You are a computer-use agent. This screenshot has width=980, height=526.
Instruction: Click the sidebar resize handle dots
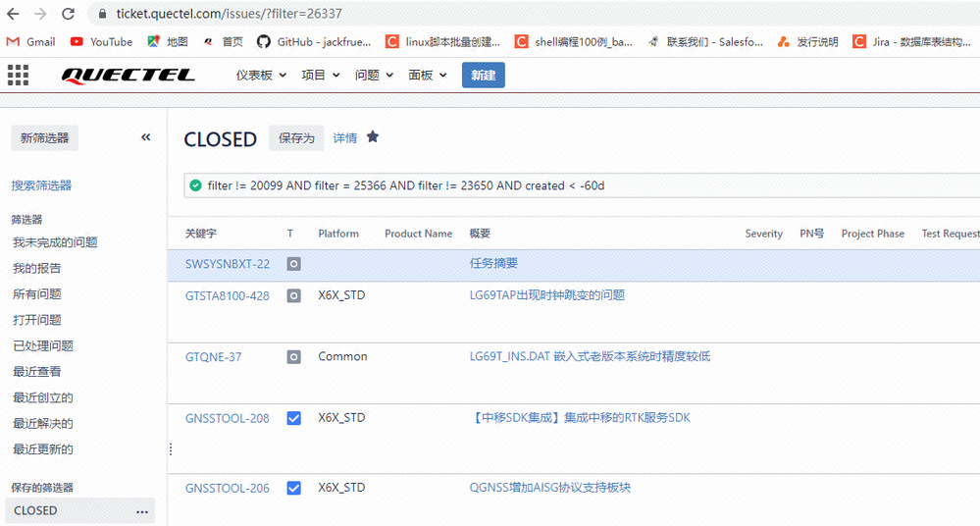[x=171, y=449]
